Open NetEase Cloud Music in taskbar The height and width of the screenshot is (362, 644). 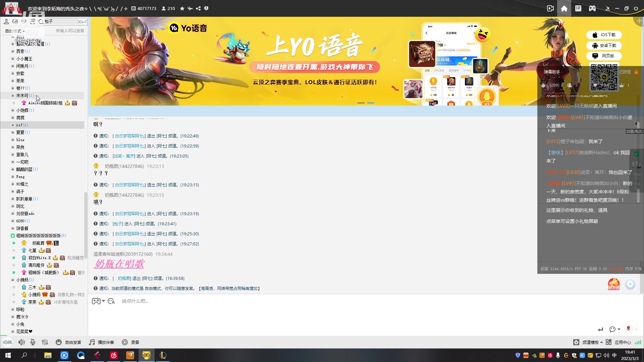click(114, 355)
